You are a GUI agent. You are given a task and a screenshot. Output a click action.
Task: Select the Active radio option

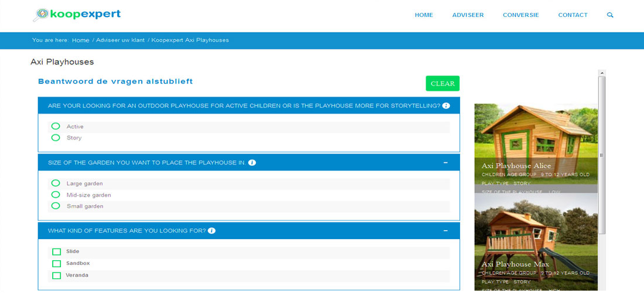[x=56, y=126]
